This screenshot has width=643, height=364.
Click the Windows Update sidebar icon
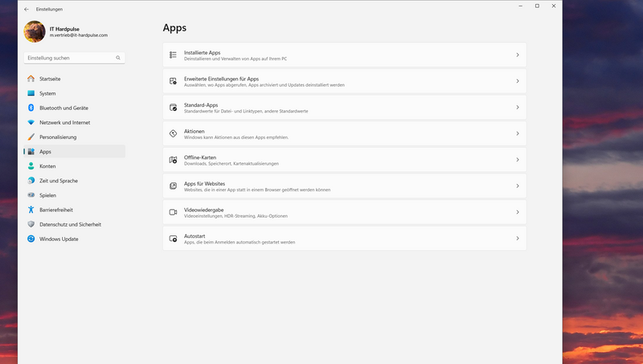[31, 239]
